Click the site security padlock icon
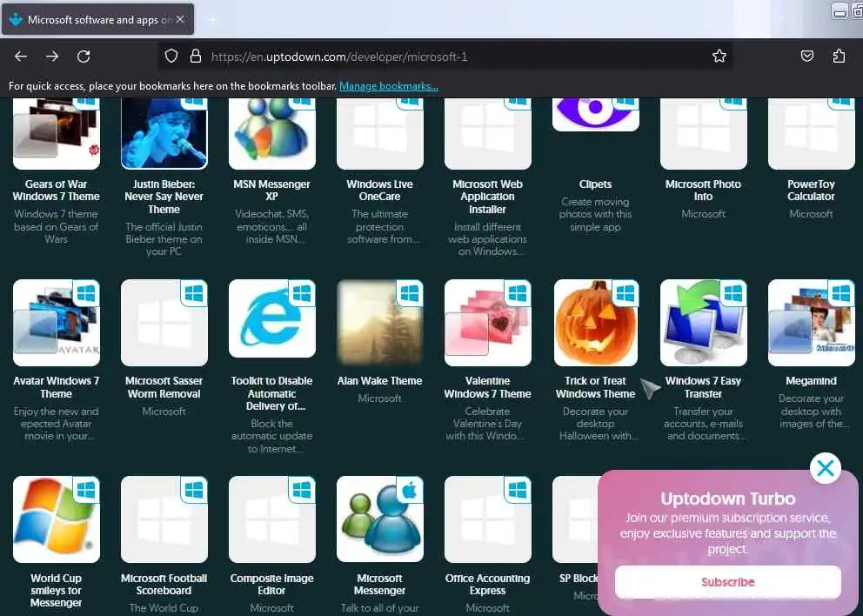This screenshot has width=863, height=616. click(x=196, y=57)
